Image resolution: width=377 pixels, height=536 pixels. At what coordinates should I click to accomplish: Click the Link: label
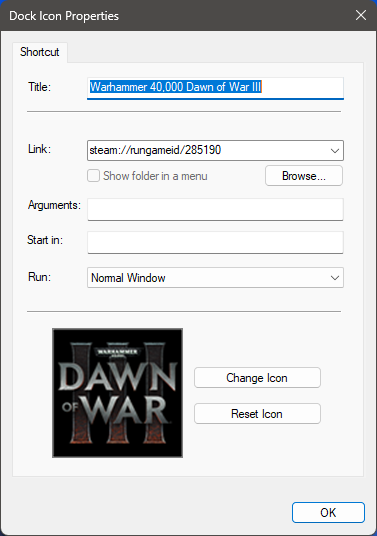(x=39, y=149)
